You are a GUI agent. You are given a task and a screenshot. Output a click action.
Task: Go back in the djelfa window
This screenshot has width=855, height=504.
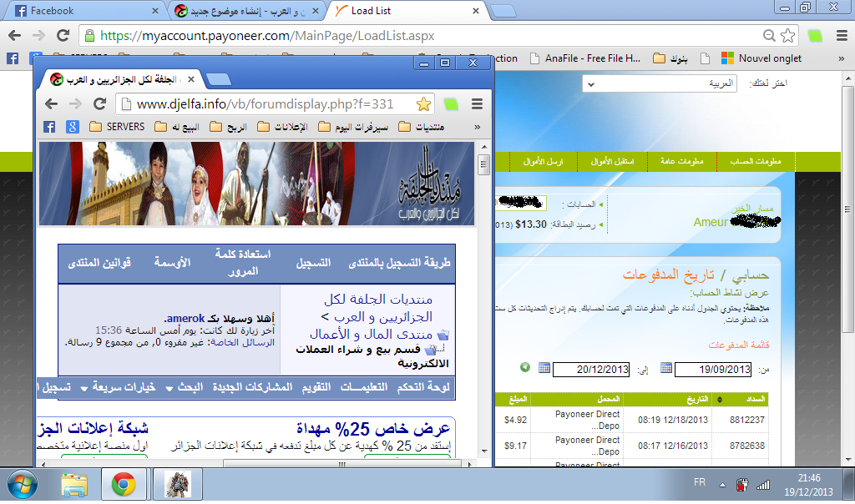click(x=51, y=103)
